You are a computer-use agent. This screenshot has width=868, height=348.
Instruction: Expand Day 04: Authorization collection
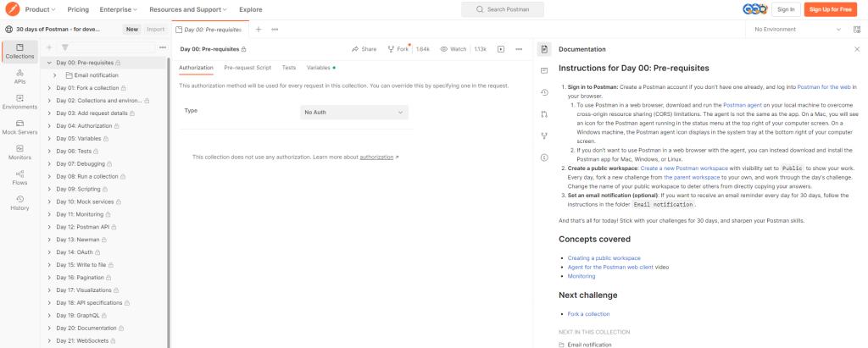coord(49,125)
